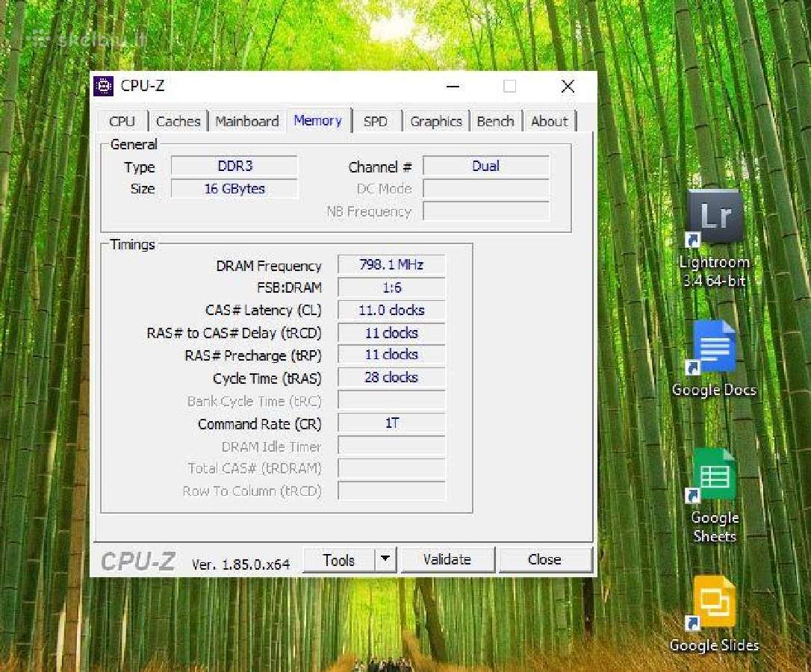Open the Mainboard tab
This screenshot has height=672, width=811.
(247, 122)
